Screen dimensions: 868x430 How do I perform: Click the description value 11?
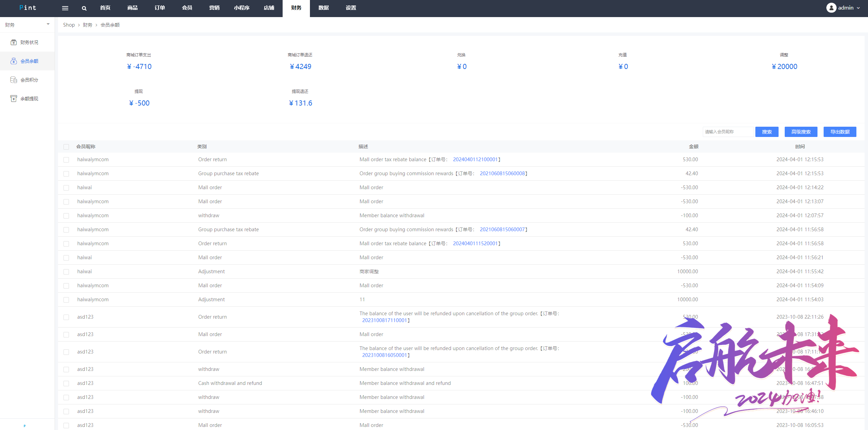click(362, 300)
